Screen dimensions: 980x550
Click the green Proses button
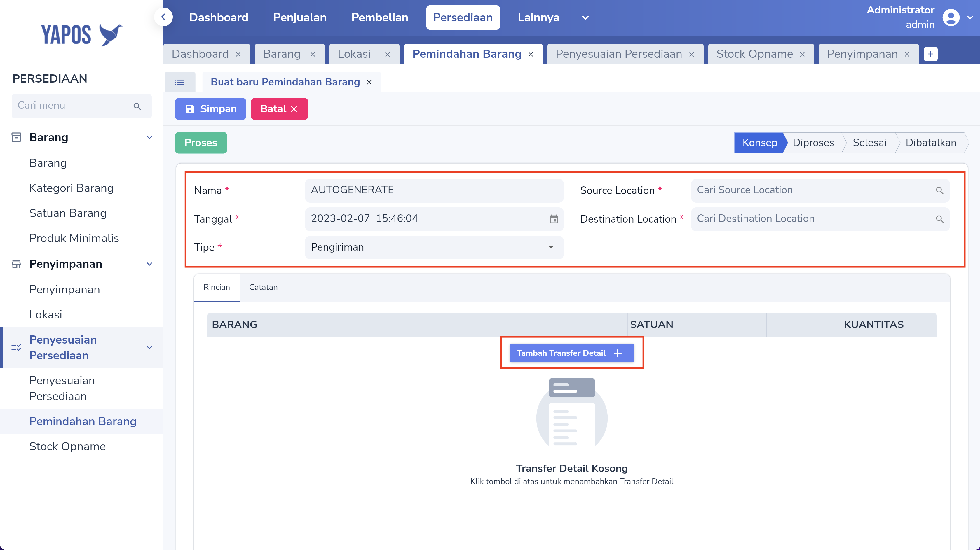(201, 143)
